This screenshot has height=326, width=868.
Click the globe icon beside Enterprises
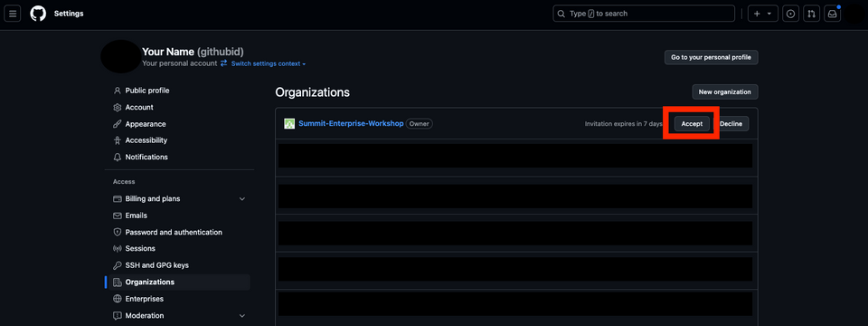(117, 299)
